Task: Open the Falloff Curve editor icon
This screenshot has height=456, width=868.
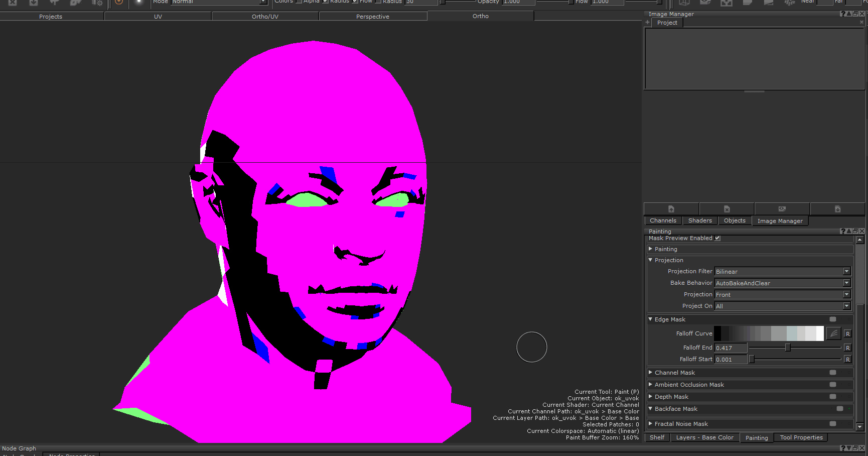Action: tap(833, 333)
